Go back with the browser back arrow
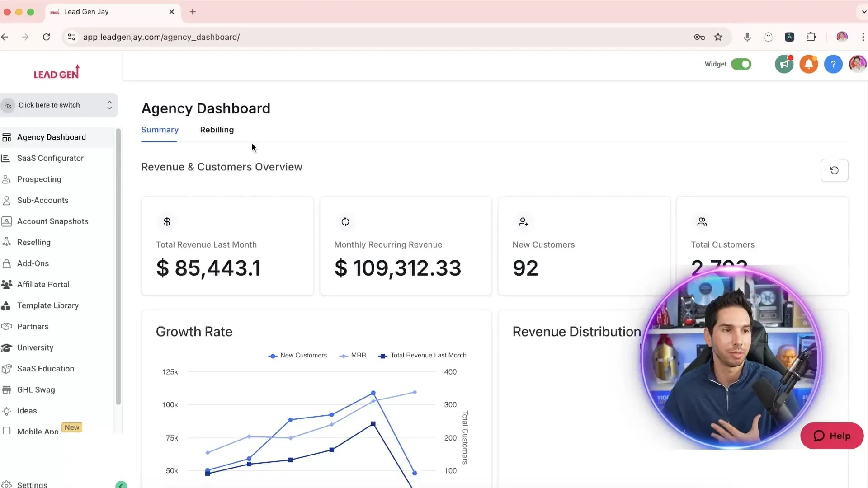Screen dimensions: 868x488 (5, 37)
